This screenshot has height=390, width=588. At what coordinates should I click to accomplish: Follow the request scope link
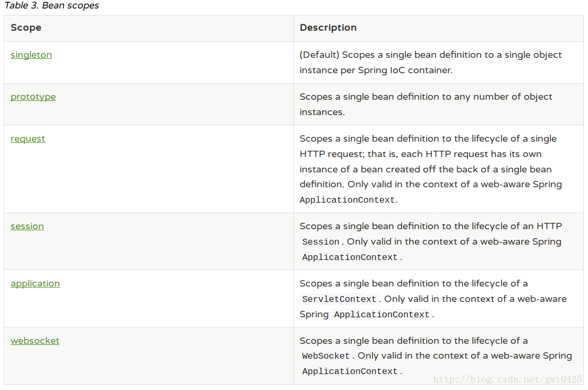[28, 138]
